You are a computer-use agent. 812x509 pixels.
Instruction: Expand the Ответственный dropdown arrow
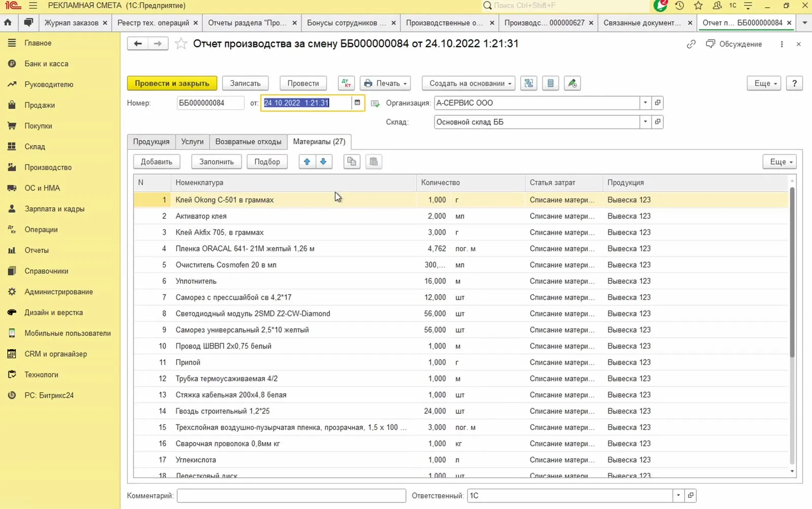(678, 495)
